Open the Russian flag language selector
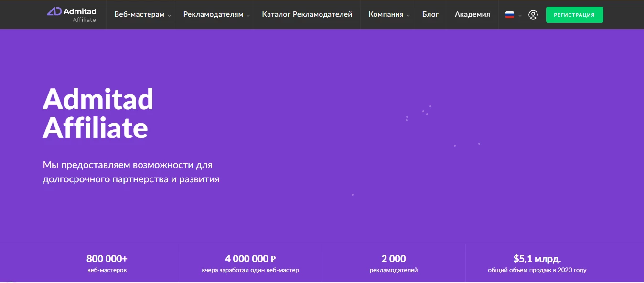 513,15
